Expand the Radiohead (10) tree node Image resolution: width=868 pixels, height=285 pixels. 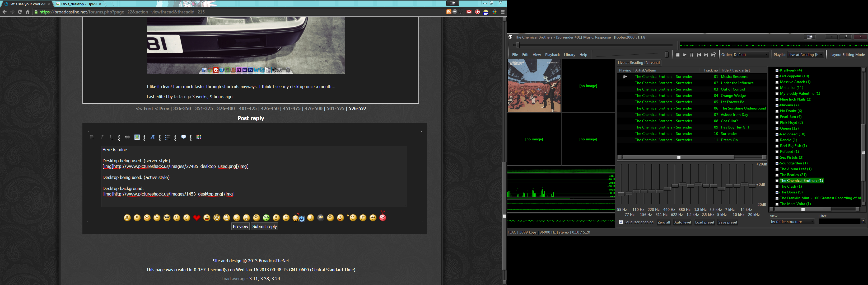[x=777, y=134]
